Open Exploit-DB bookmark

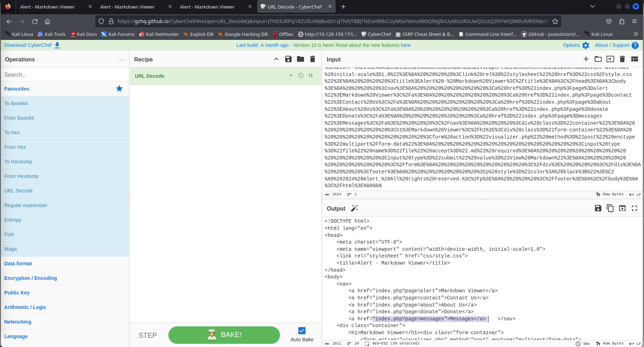tap(199, 34)
